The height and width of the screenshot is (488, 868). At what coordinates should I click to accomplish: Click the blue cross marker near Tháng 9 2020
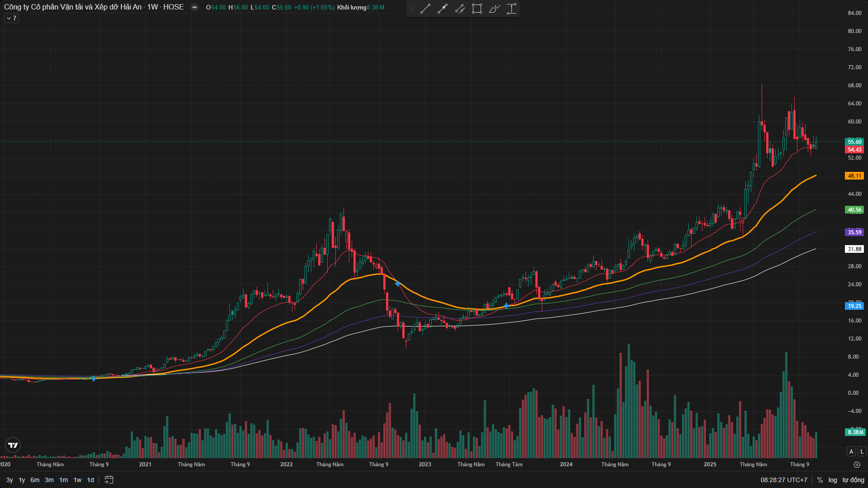pyautogui.click(x=94, y=379)
